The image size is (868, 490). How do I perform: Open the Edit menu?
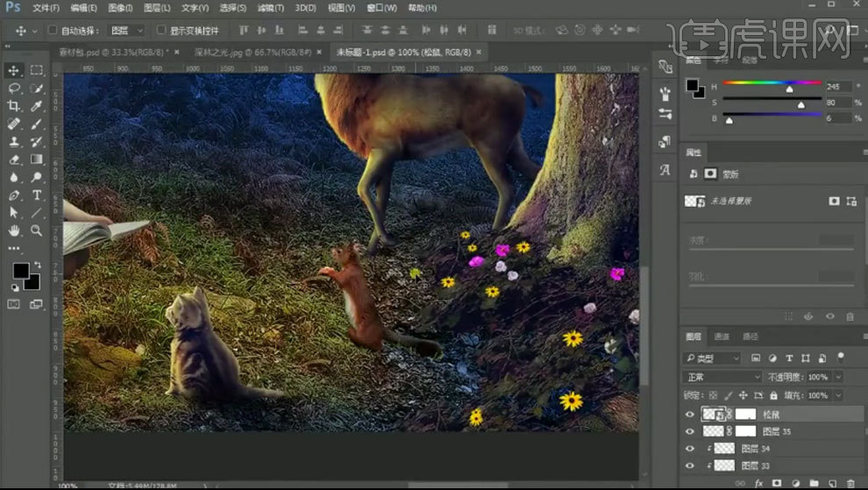pyautogui.click(x=83, y=8)
